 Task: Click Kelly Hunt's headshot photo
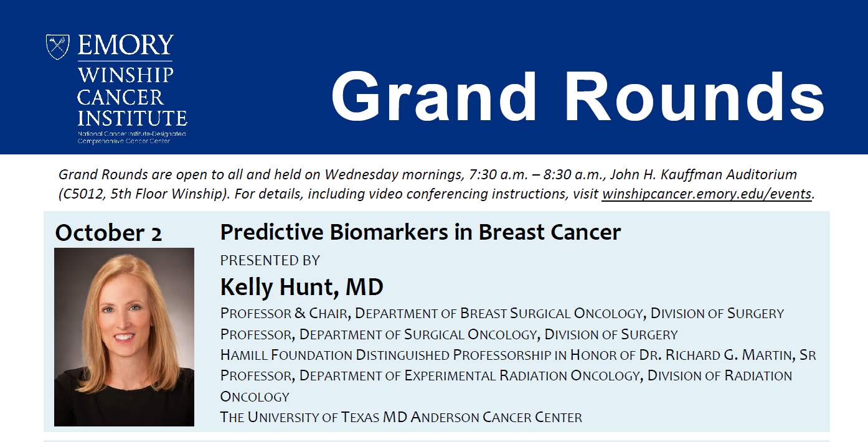coord(124,337)
